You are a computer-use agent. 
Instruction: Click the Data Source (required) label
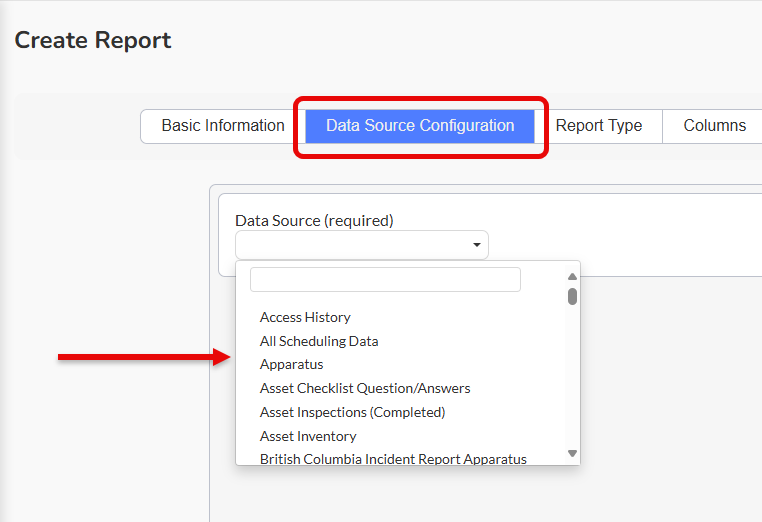tap(314, 220)
